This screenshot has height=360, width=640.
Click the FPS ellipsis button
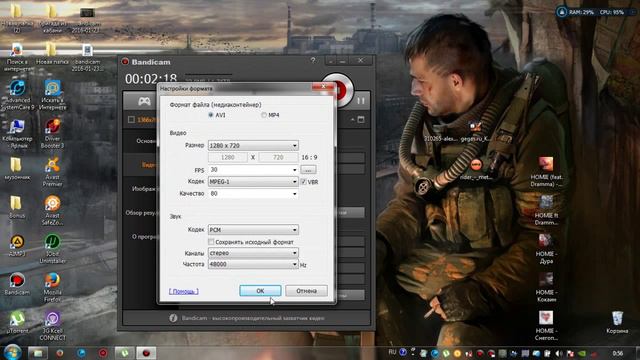click(308, 169)
